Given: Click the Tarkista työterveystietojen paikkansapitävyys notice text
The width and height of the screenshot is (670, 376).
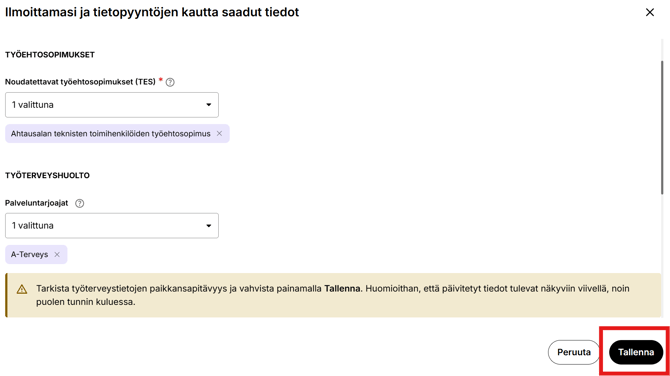Looking at the screenshot, I should pos(332,295).
